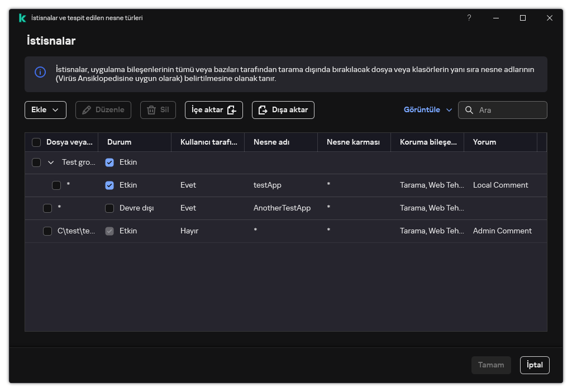Open help via the question mark icon

pos(469,18)
